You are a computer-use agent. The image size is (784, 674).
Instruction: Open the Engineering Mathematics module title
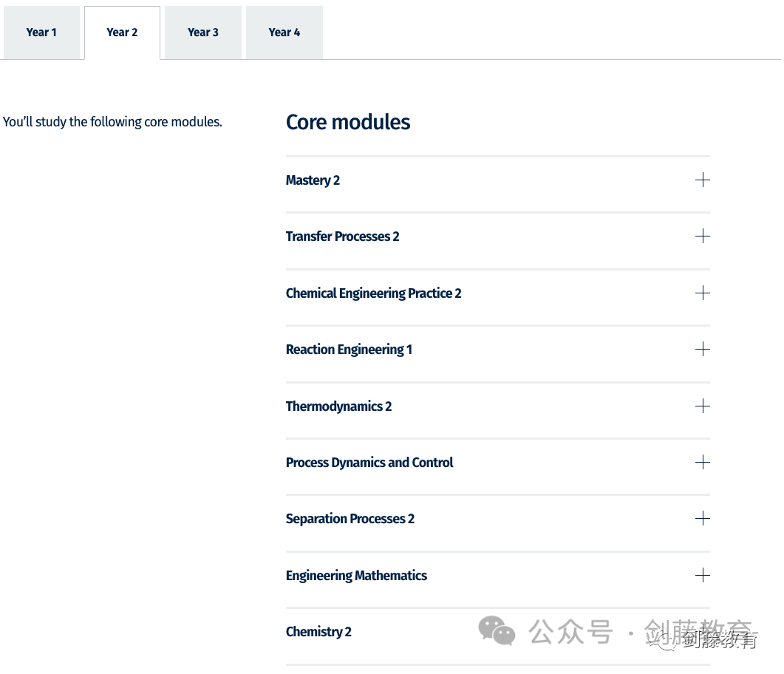pos(356,576)
